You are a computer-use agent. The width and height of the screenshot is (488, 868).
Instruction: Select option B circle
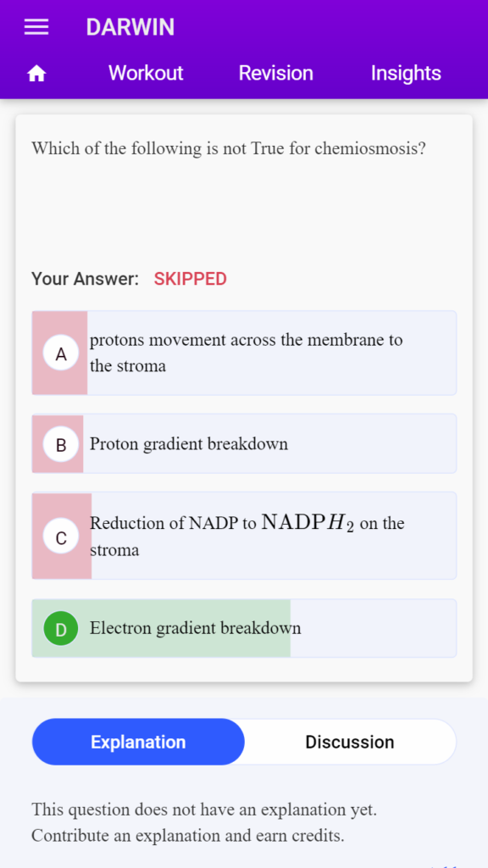pyautogui.click(x=61, y=444)
